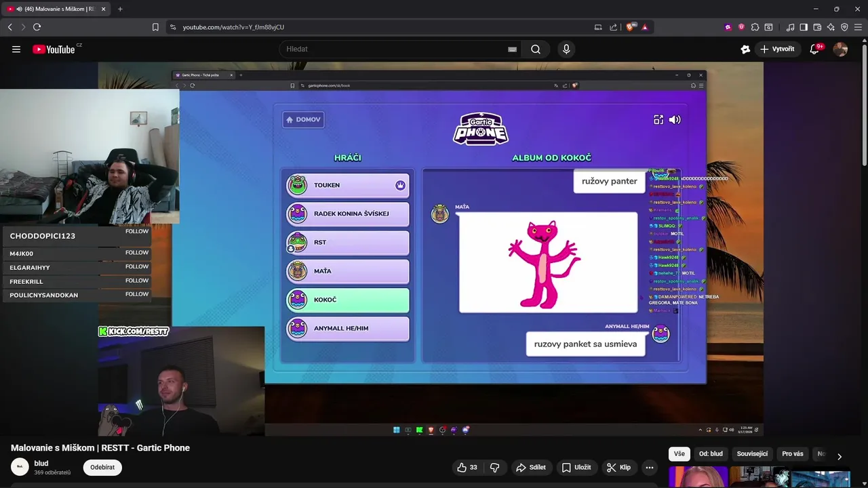Image resolution: width=868 pixels, height=488 pixels.
Task: Bookmark this page icon
Action: click(155, 27)
